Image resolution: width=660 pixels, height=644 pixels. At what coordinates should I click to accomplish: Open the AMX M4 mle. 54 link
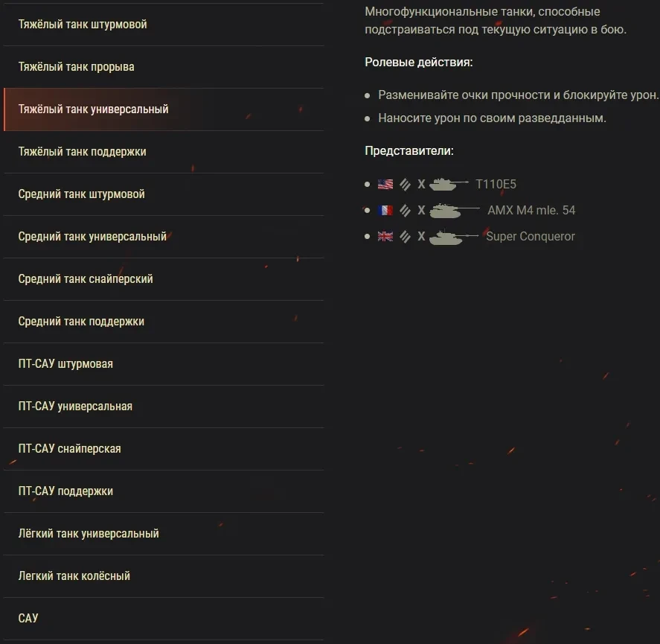click(531, 211)
